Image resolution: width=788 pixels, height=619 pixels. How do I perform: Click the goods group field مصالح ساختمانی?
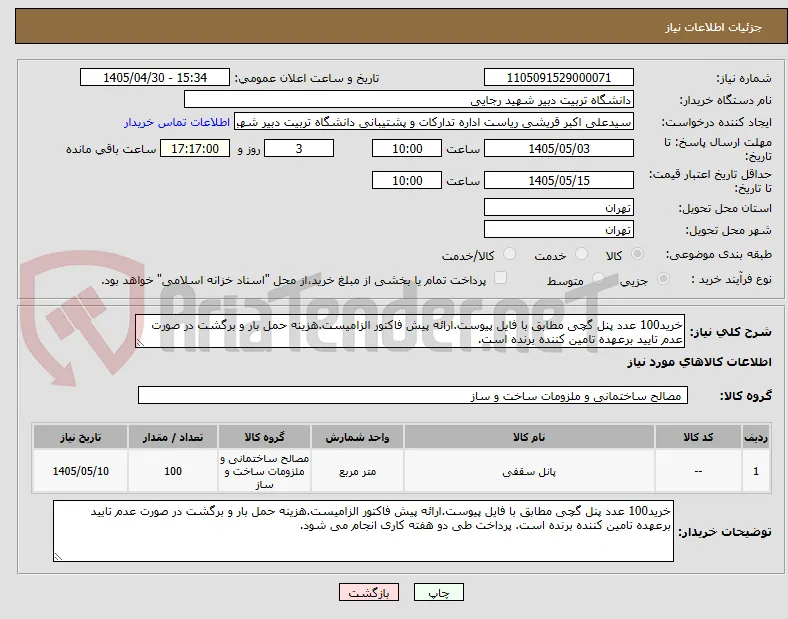(413, 395)
